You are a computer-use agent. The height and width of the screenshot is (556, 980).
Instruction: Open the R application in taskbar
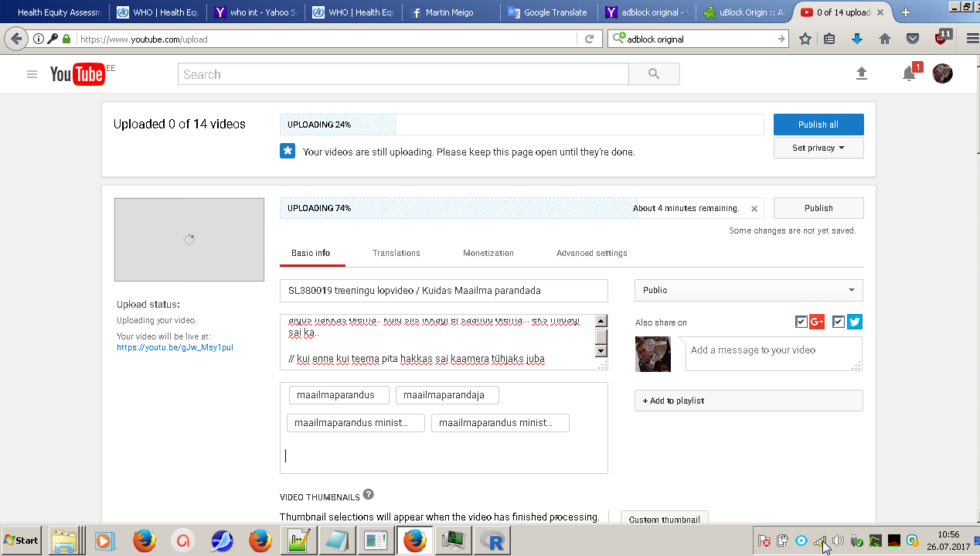point(492,541)
